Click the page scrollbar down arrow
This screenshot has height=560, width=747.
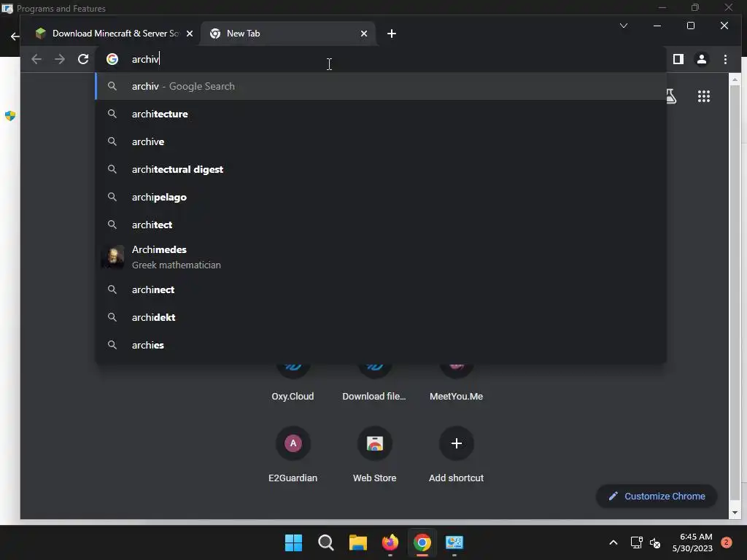(x=735, y=513)
